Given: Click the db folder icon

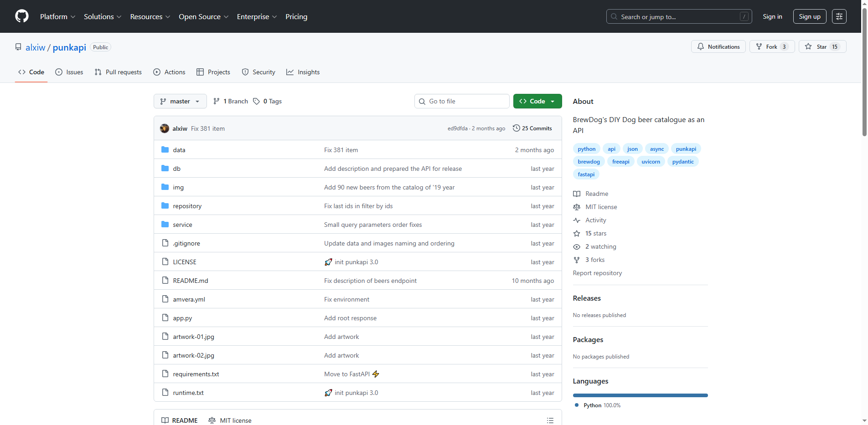Looking at the screenshot, I should tap(165, 169).
